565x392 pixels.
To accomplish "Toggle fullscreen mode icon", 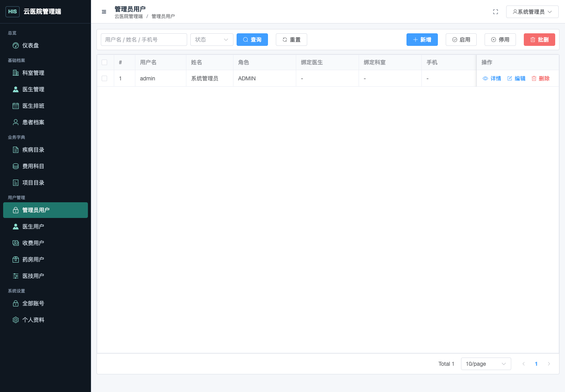I will click(496, 12).
